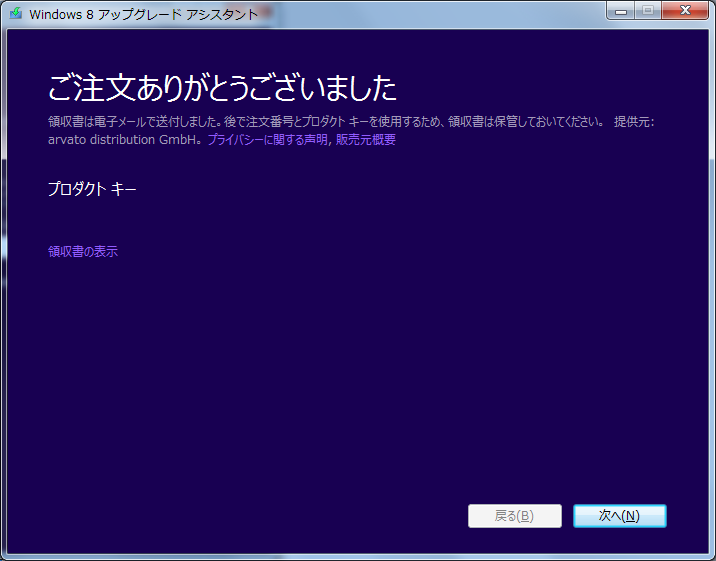Click the Upgrade Assistant title bar icon

coord(16,13)
